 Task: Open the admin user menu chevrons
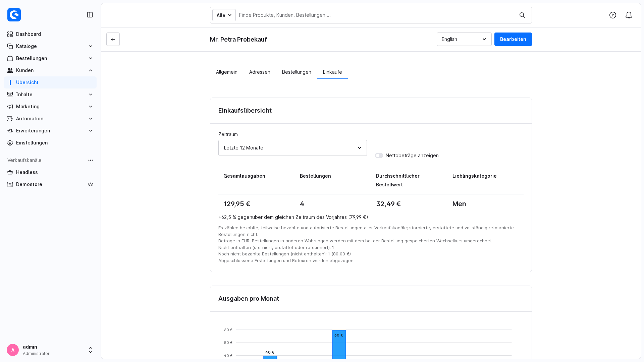tap(91, 350)
